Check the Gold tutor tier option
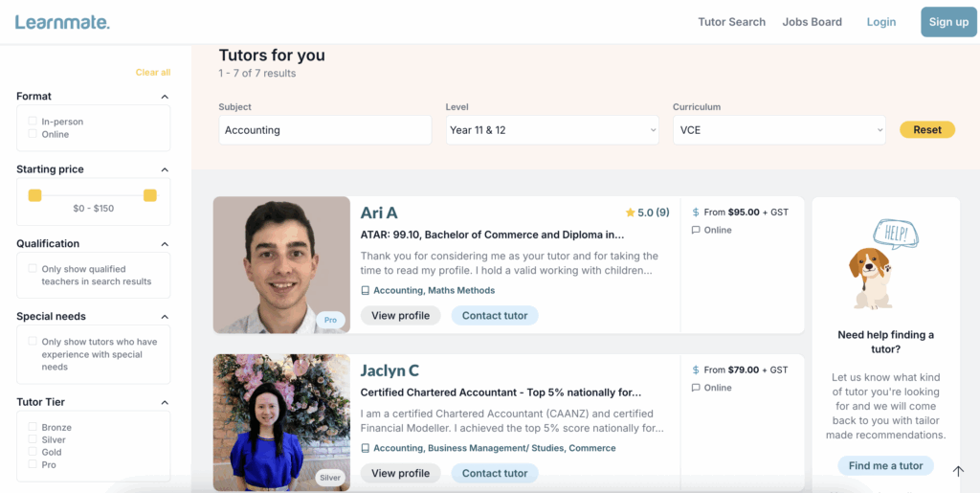Screen dimensions: 980x493 [33, 452]
